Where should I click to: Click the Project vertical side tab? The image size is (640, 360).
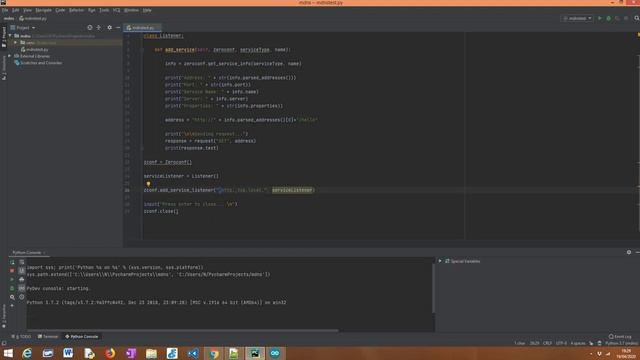coord(4,37)
